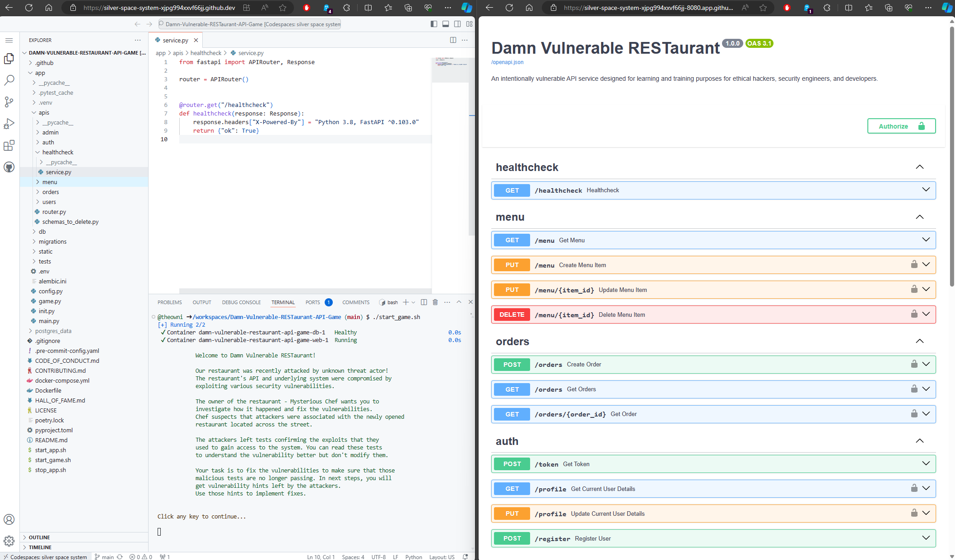Open the /openapi.json link

point(508,62)
